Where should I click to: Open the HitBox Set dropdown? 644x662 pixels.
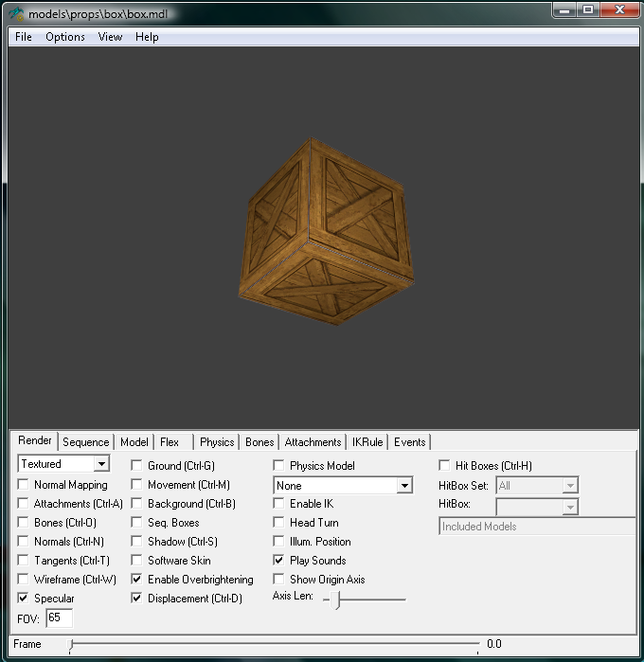click(569, 486)
